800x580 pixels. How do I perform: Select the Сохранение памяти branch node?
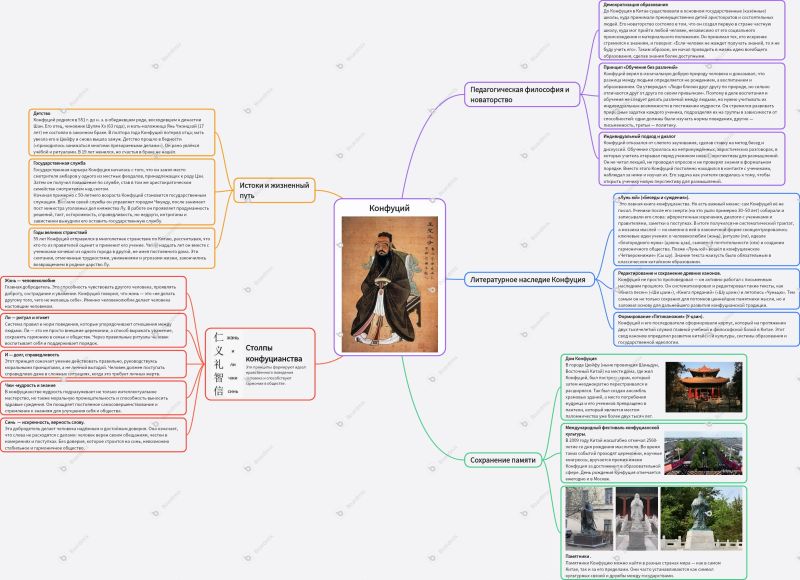(503, 460)
